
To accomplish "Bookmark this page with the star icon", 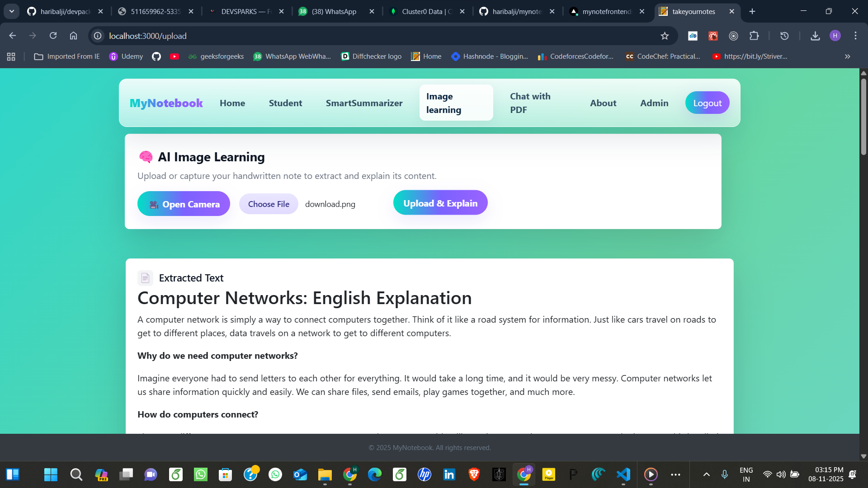I will click(665, 36).
